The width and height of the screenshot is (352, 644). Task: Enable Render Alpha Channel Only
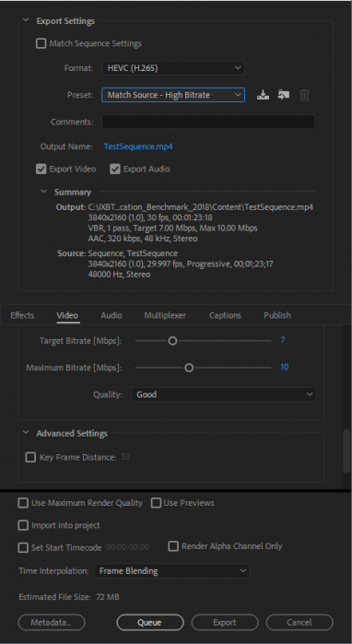pyautogui.click(x=174, y=546)
